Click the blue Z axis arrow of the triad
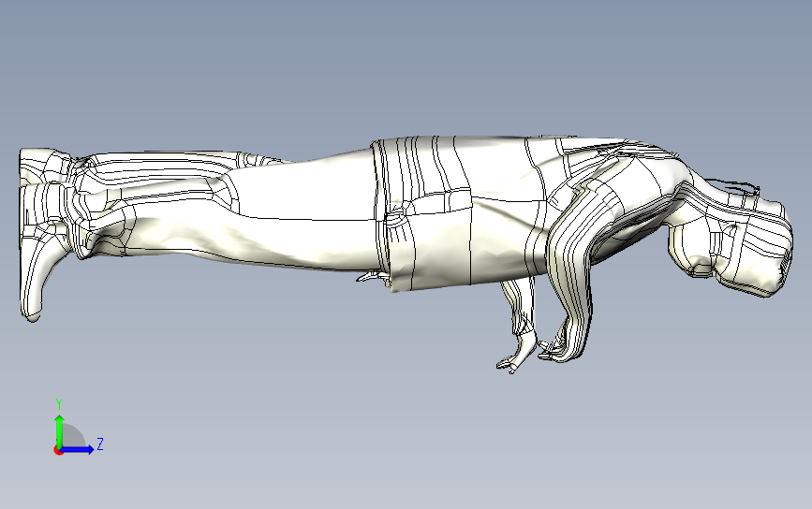Screen dimensions: 812x509 tap(77, 449)
